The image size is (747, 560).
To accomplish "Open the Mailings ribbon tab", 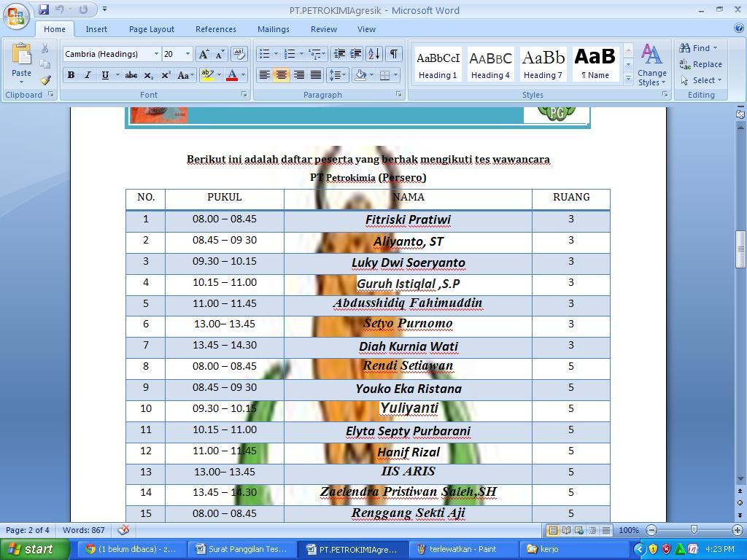I will click(x=273, y=29).
